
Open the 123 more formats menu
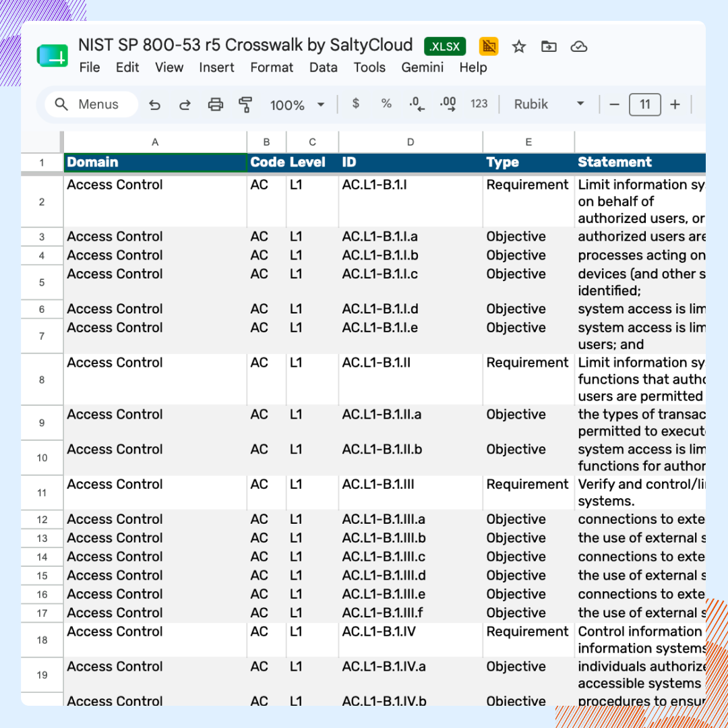479,104
